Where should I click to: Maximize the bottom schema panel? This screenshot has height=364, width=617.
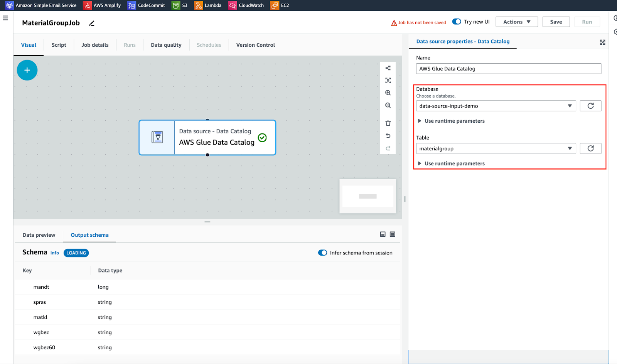[x=393, y=234]
